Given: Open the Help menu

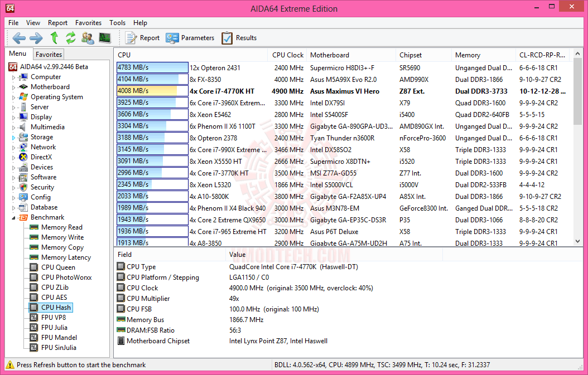Looking at the screenshot, I should click(140, 22).
